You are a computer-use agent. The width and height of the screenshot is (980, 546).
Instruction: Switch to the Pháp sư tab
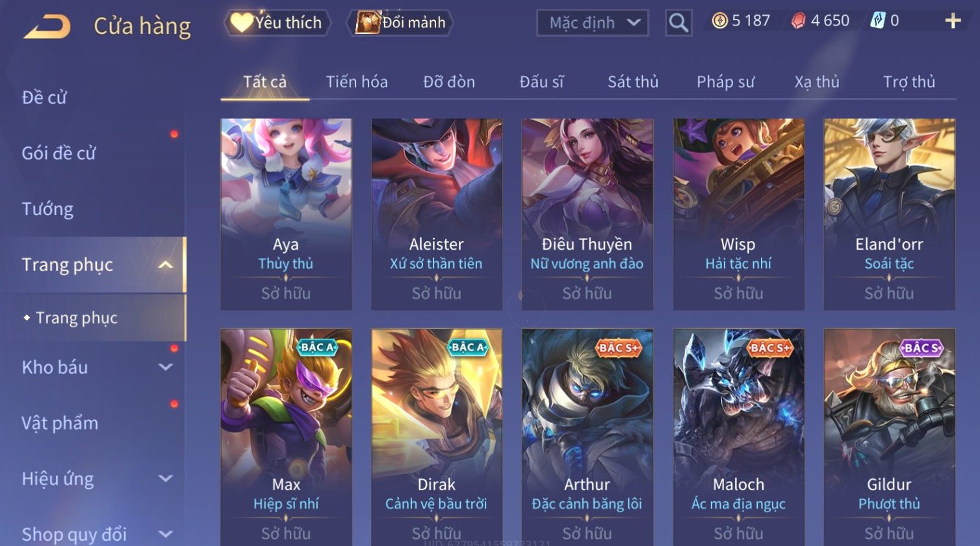pos(725,82)
